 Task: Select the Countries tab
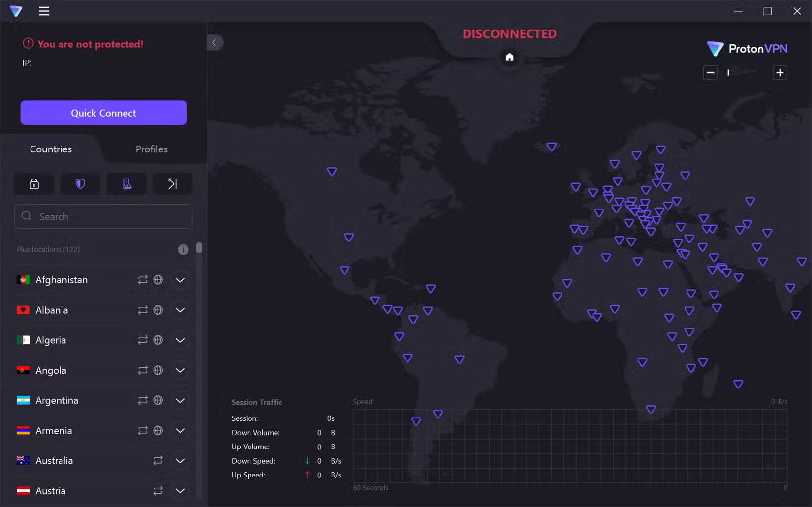(x=51, y=149)
